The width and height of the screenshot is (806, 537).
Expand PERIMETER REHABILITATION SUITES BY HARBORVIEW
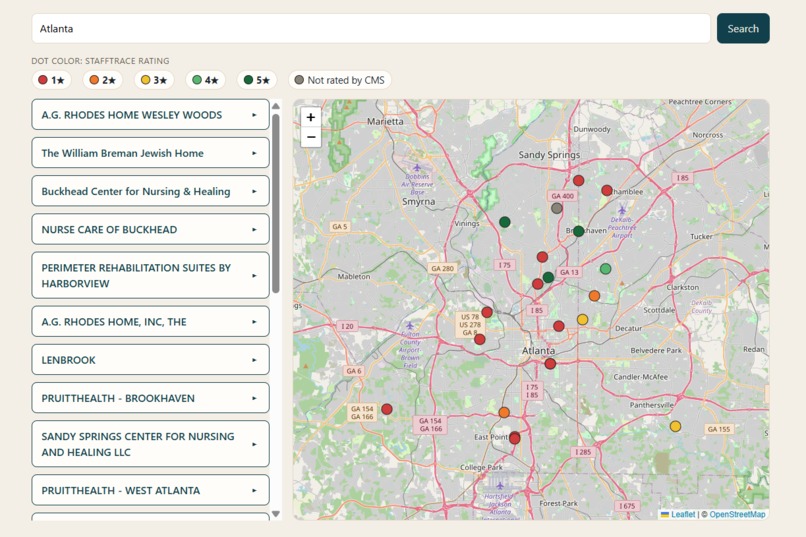coord(150,275)
